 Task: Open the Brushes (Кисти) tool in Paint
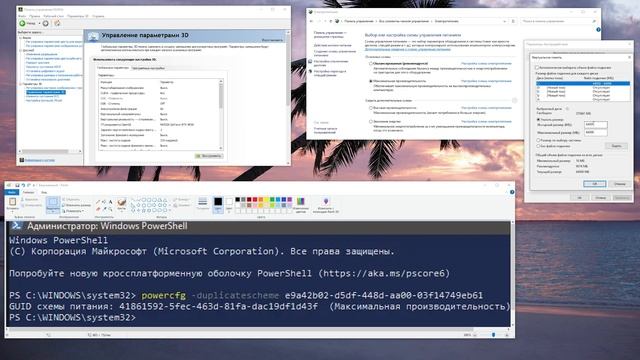122,204
